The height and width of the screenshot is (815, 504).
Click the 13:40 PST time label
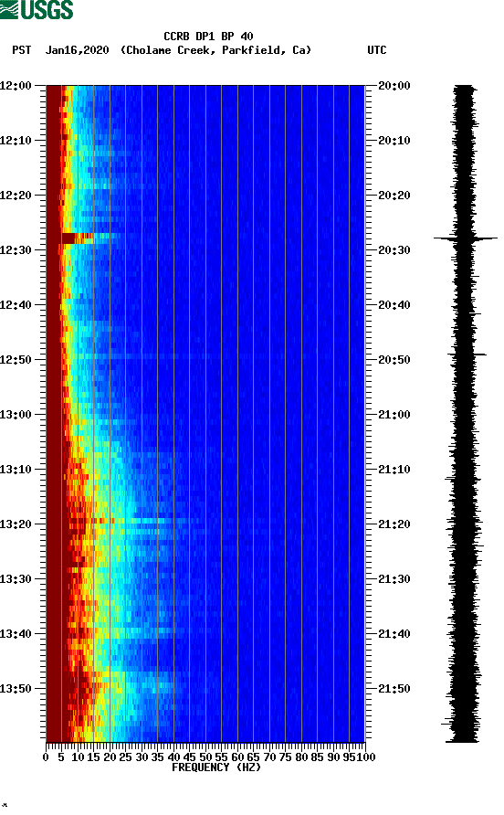[x=16, y=634]
